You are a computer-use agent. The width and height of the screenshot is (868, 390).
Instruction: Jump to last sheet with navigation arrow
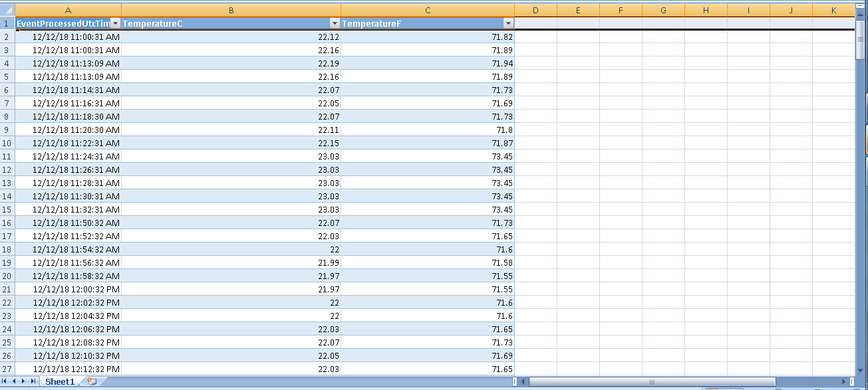(x=33, y=381)
